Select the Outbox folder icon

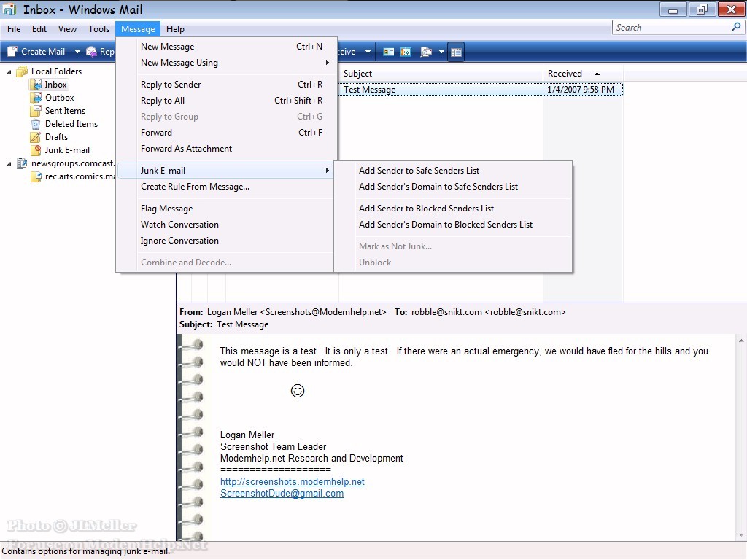pyautogui.click(x=36, y=98)
